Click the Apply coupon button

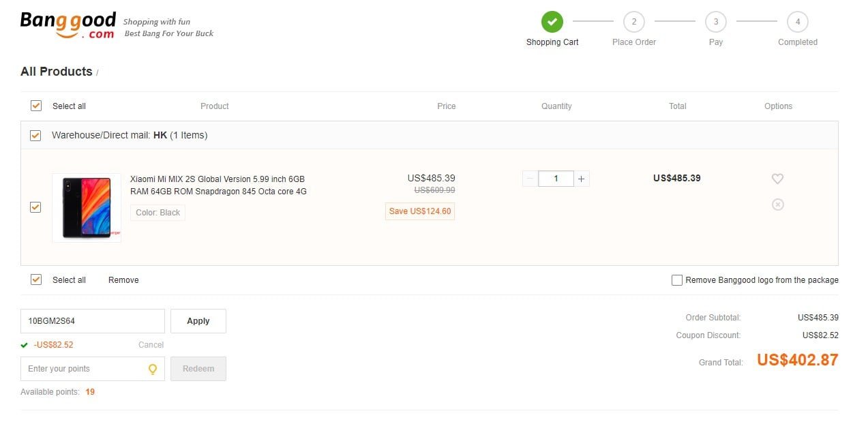pyautogui.click(x=198, y=321)
